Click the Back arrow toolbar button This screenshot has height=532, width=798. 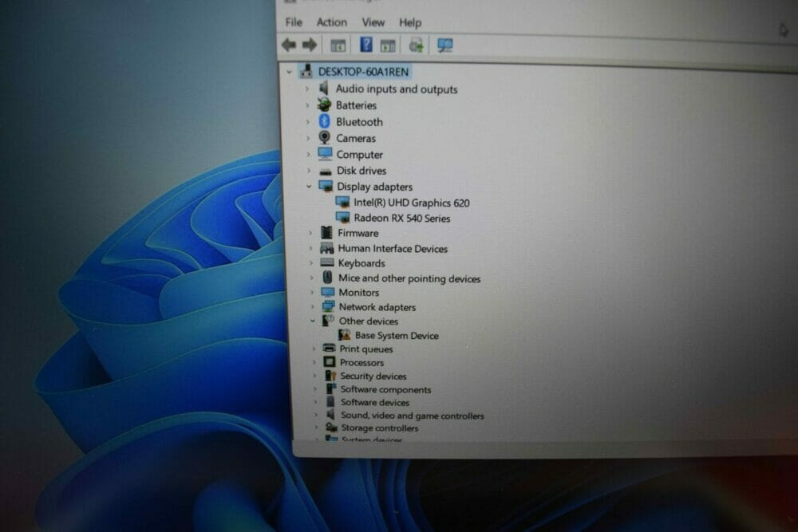pyautogui.click(x=289, y=45)
